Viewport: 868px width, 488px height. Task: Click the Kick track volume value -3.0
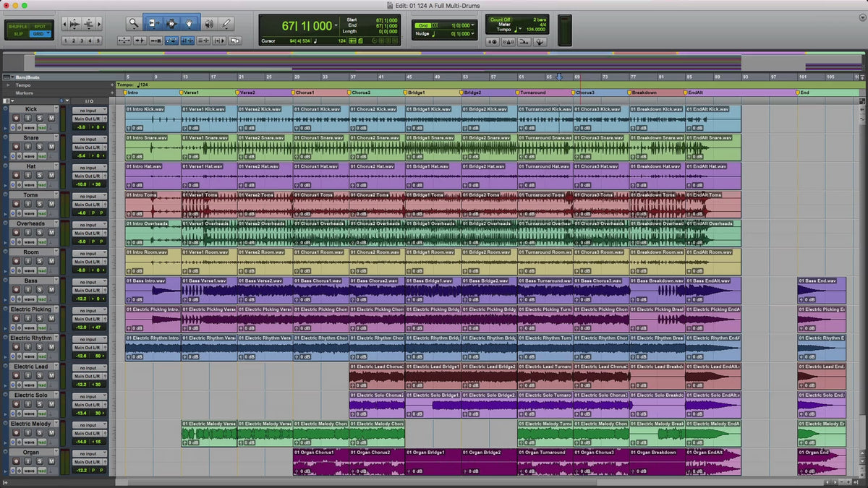point(82,127)
